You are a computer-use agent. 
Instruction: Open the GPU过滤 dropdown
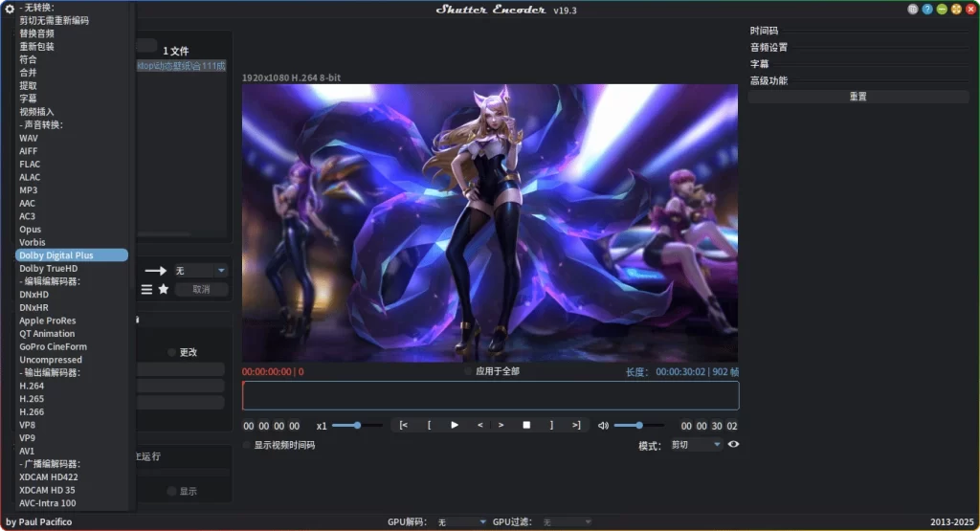[x=567, y=521]
